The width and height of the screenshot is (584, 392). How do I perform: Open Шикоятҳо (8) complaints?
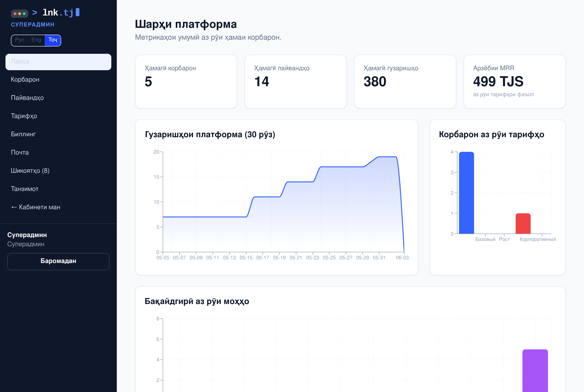58,171
